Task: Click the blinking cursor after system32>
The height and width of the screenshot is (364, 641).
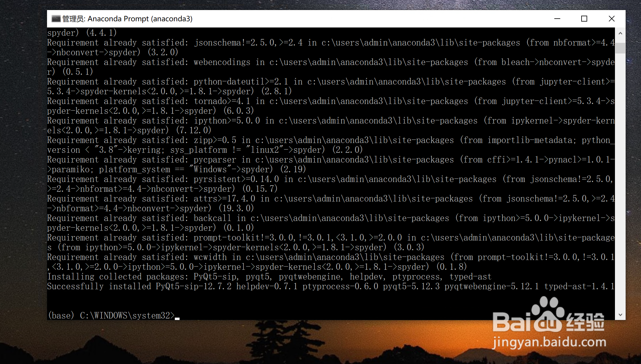Action: 177,318
